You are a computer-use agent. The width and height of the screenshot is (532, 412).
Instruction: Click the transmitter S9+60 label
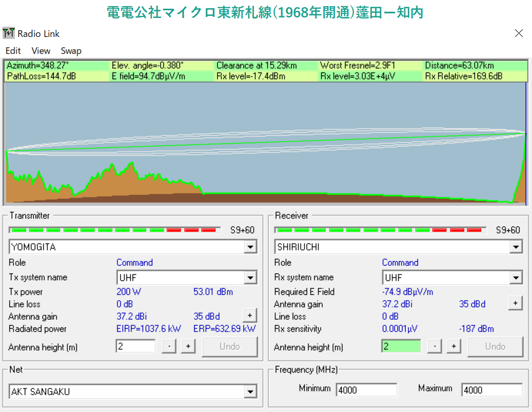(x=242, y=230)
